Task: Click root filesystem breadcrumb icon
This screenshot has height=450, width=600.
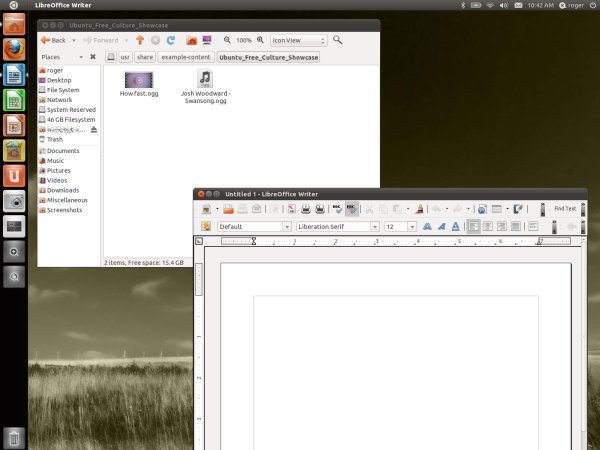Action: (111, 57)
